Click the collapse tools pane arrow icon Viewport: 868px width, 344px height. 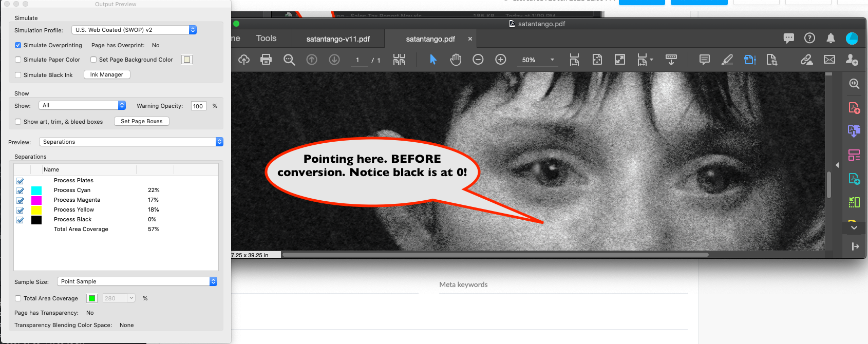click(855, 246)
